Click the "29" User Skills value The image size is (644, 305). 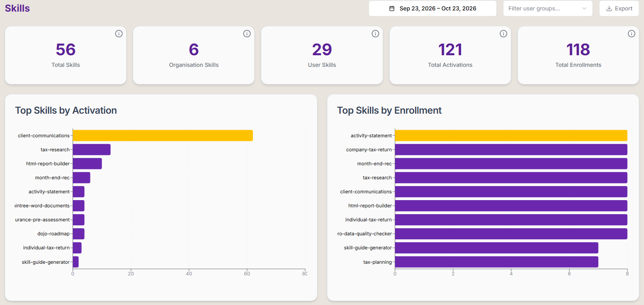point(322,50)
